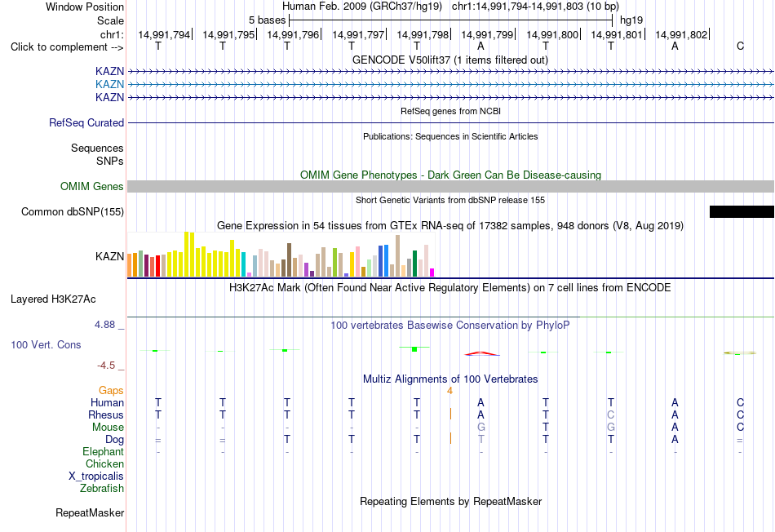Click the base C in the top sequence row

[740, 46]
